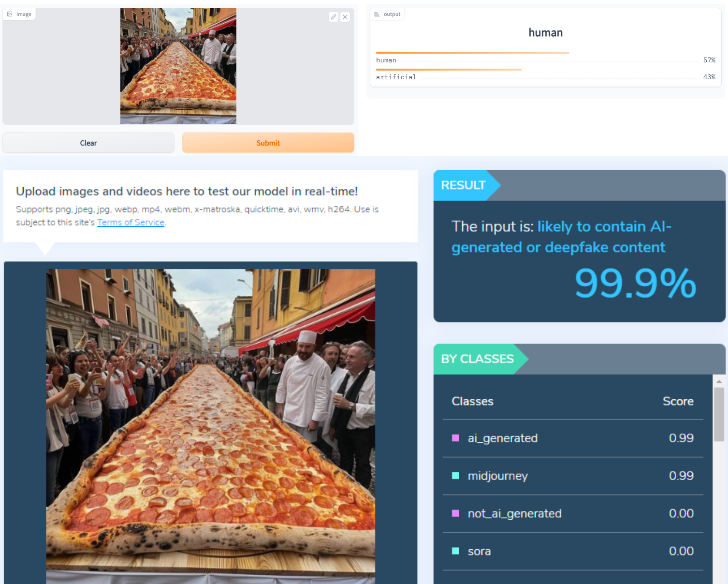Click the small pizza thumbnail in upload box
This screenshot has width=728, height=584.
point(178,66)
